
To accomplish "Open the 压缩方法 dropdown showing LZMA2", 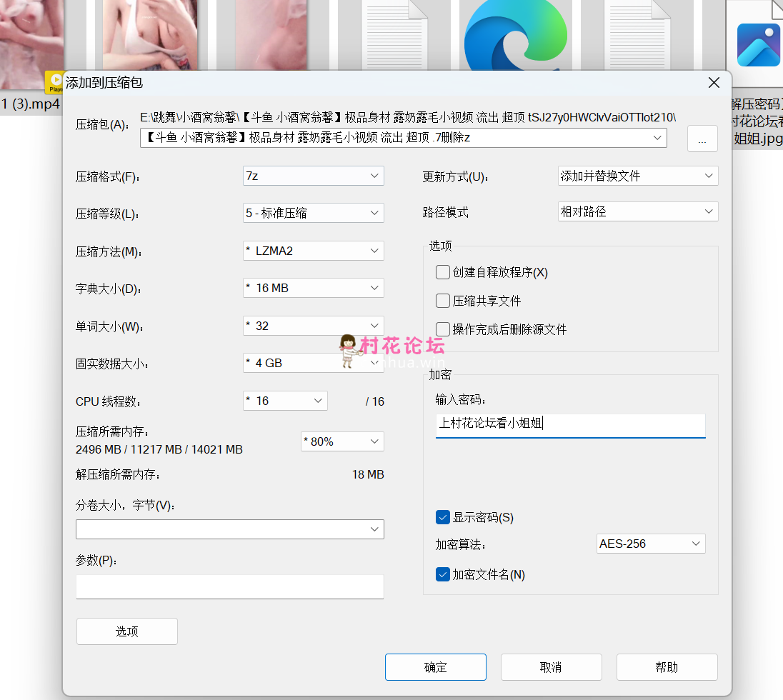I will 313,251.
